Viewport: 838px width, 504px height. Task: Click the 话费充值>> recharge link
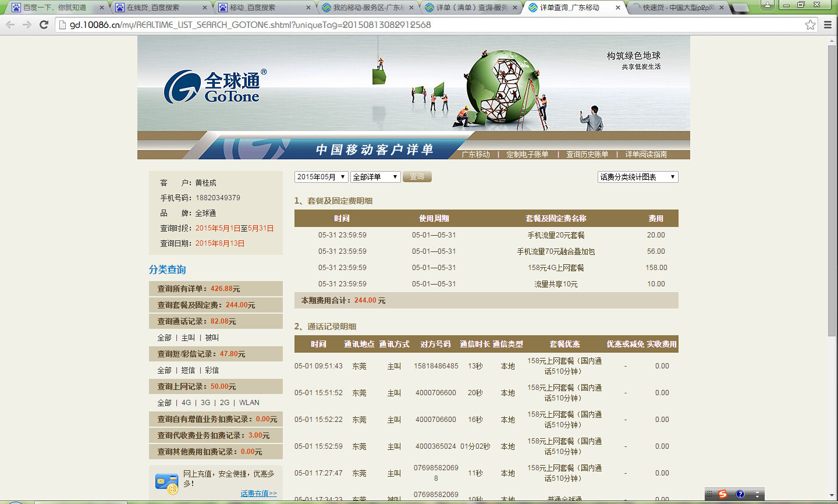coord(259,494)
